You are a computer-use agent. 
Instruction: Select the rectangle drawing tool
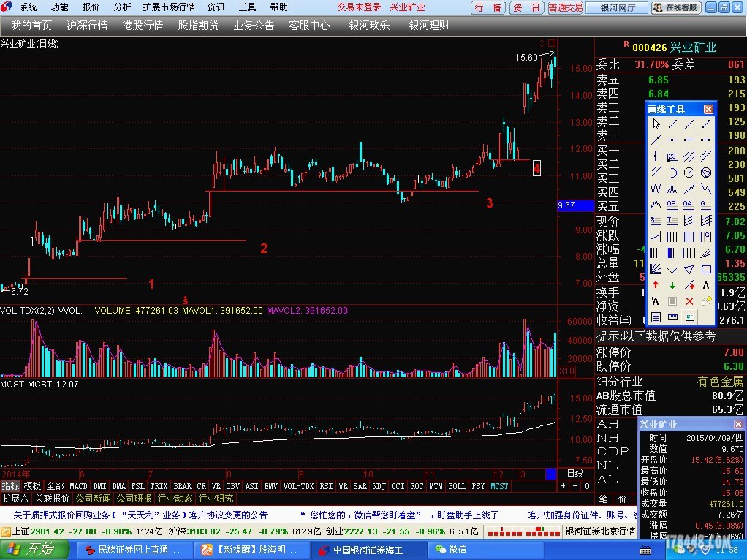click(x=707, y=269)
